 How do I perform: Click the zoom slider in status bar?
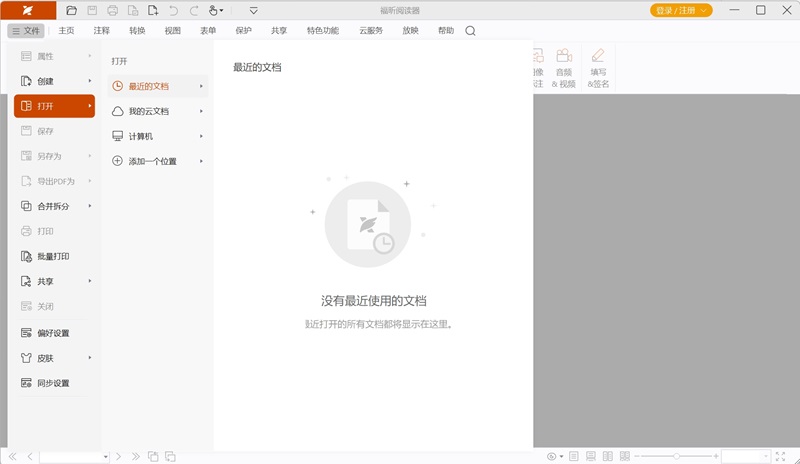(x=676, y=456)
